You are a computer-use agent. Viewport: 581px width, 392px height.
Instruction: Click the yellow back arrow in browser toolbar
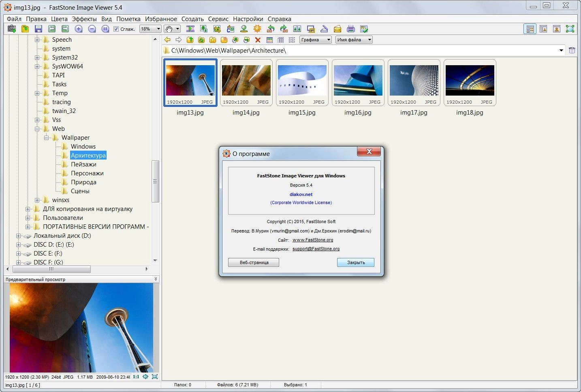167,40
